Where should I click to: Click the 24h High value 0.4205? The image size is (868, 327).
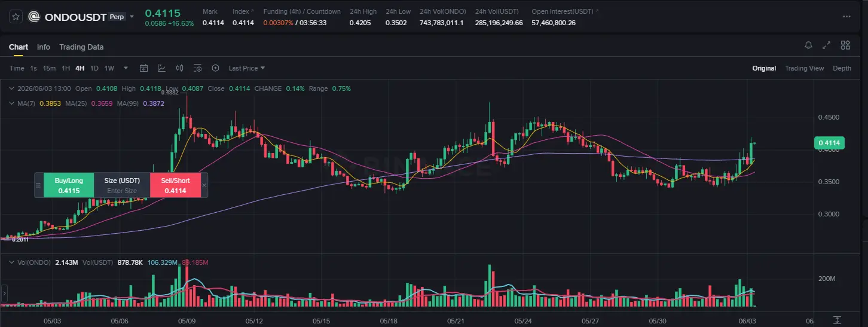[360, 23]
